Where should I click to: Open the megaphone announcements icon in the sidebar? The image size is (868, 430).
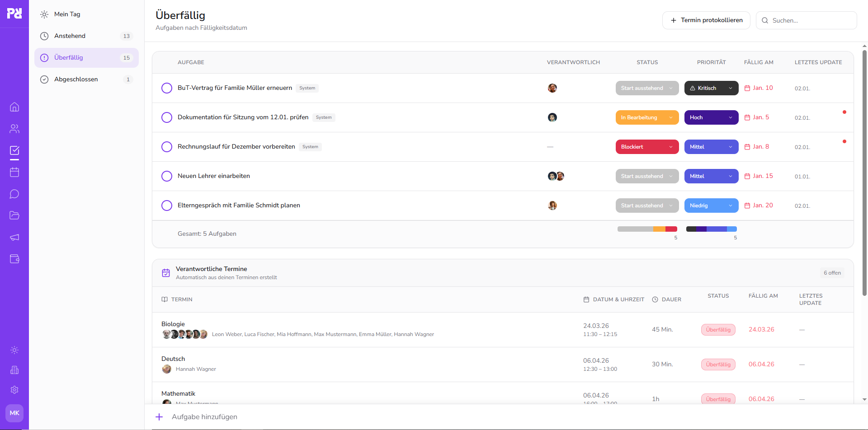14,237
